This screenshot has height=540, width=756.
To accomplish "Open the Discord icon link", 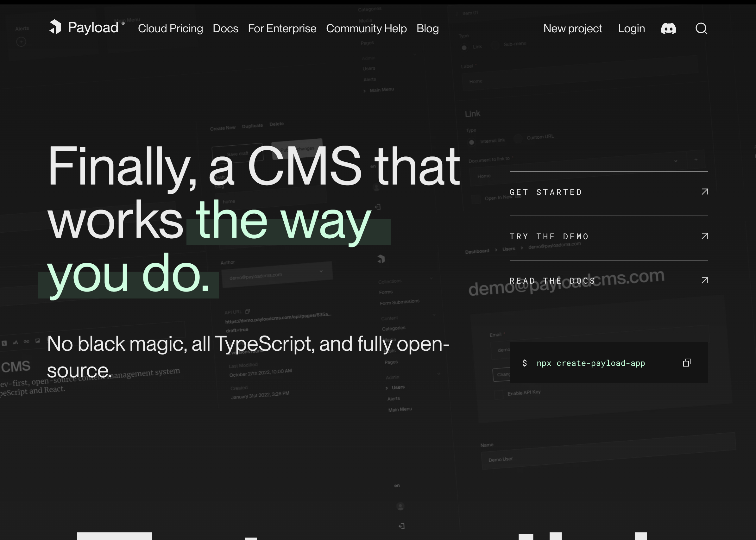I will tap(669, 28).
